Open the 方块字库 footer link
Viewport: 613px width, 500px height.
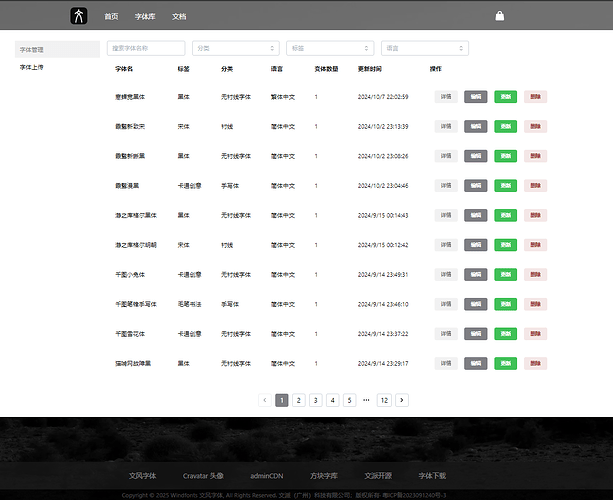click(324, 476)
